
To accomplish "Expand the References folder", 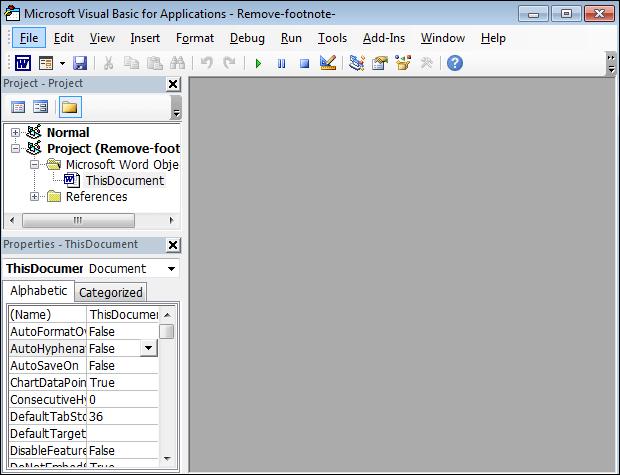I will [x=34, y=197].
